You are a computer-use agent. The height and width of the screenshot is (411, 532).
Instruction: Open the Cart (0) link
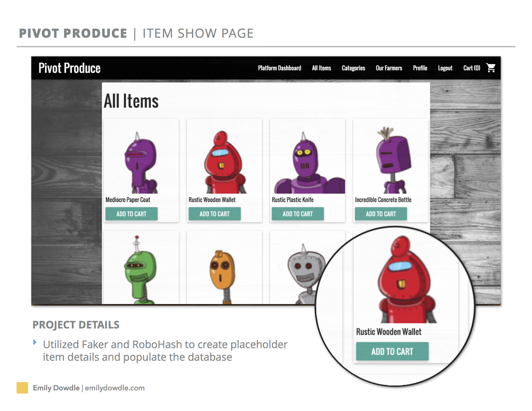point(472,68)
